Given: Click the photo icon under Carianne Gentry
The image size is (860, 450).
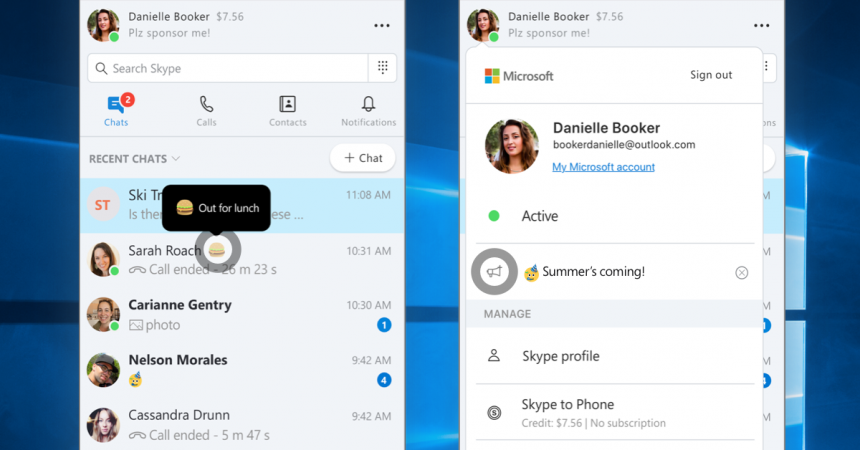Looking at the screenshot, I should [135, 325].
